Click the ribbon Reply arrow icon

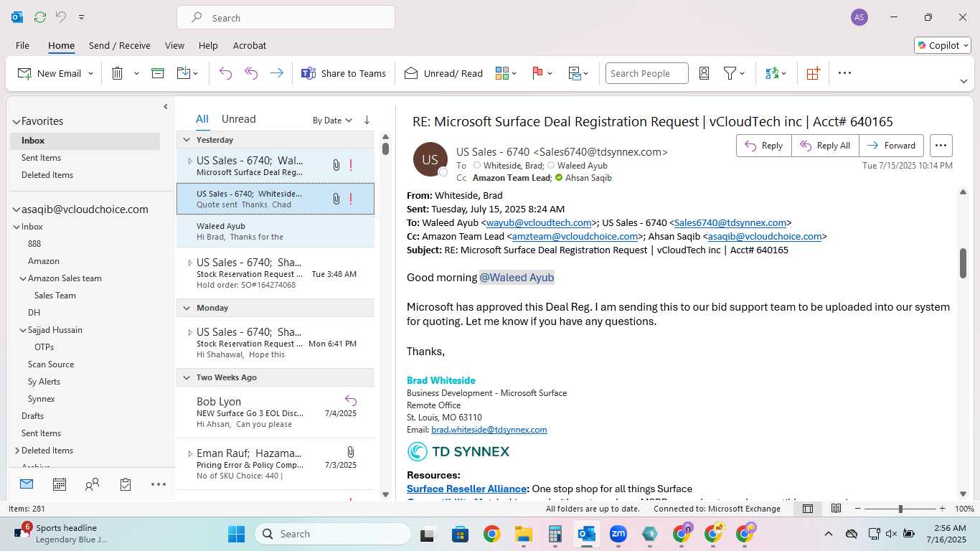coord(225,73)
